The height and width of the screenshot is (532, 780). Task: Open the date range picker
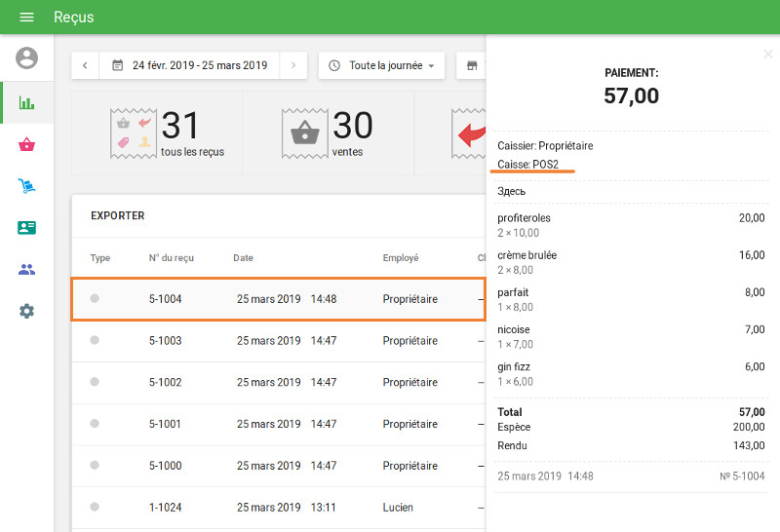(x=189, y=65)
